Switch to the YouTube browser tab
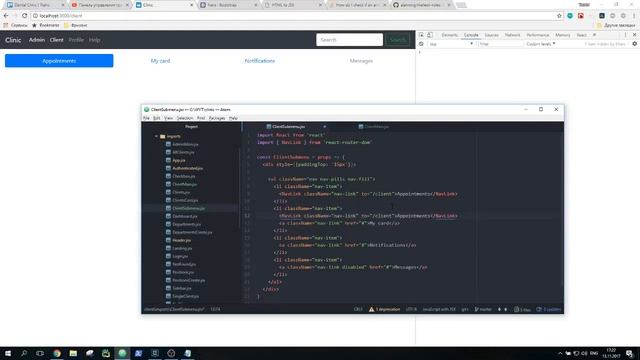640x360 pixels. tap(100, 5)
